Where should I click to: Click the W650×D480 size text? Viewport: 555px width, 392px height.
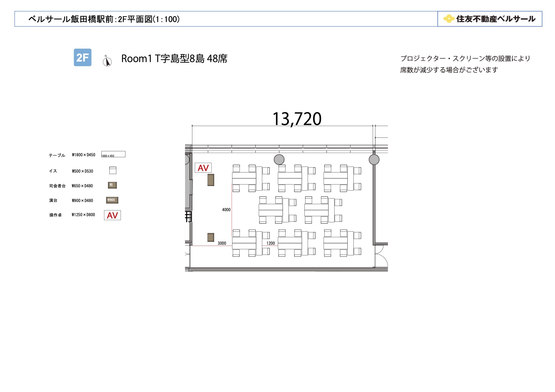[x=82, y=186]
